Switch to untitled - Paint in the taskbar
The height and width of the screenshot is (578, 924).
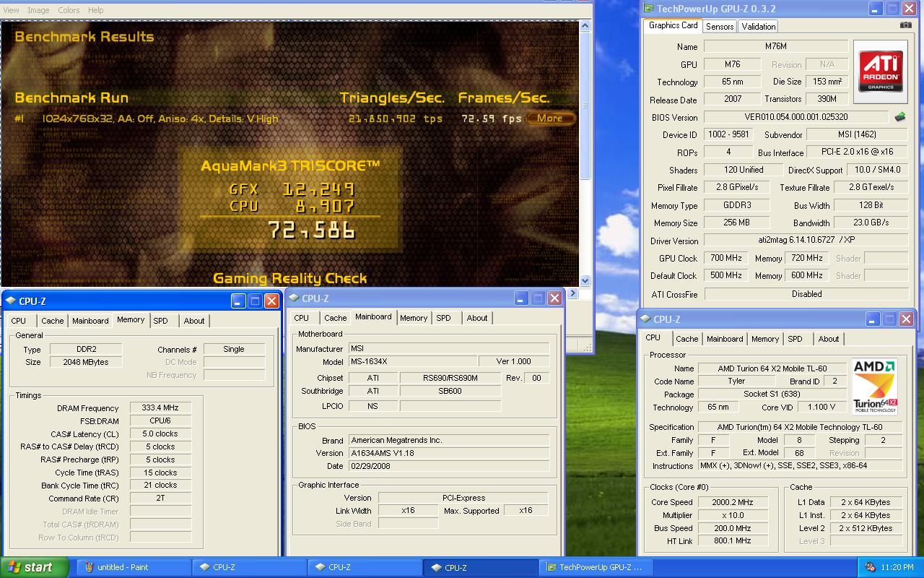tap(134, 567)
